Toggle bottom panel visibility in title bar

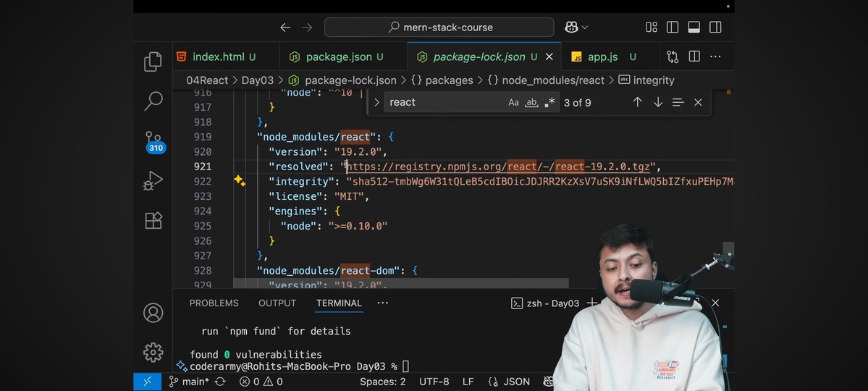tap(694, 27)
